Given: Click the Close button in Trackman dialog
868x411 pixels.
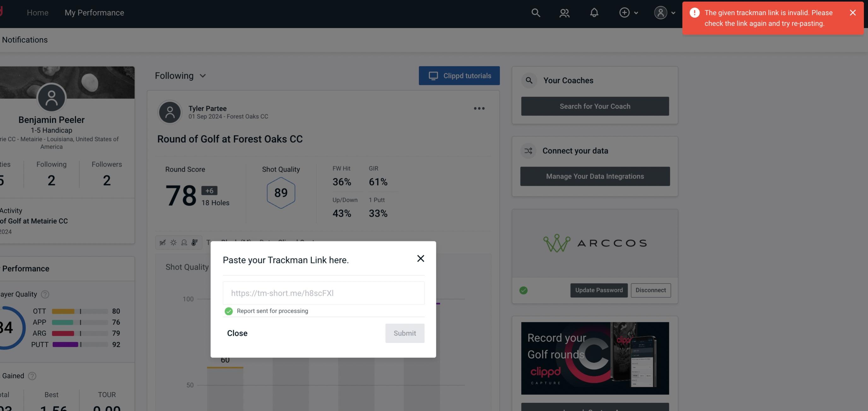Looking at the screenshot, I should [x=237, y=333].
